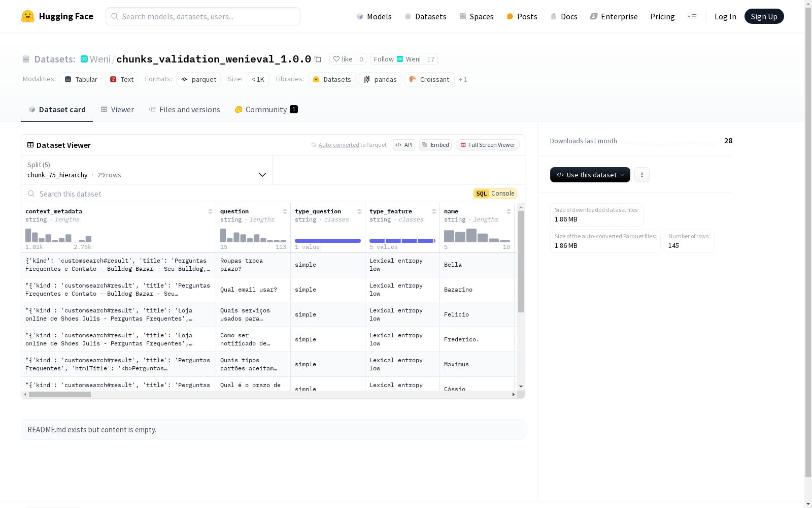Go to the Pricing page

(662, 16)
